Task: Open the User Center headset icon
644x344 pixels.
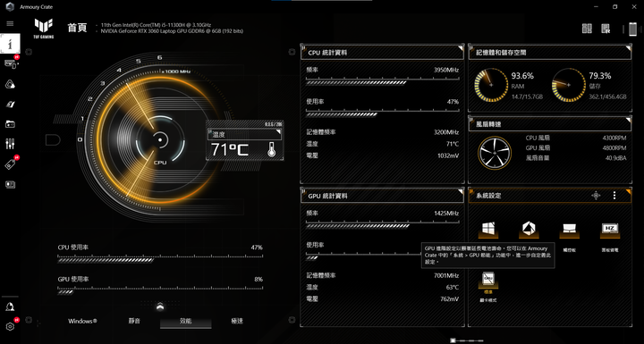Action: 10,306
